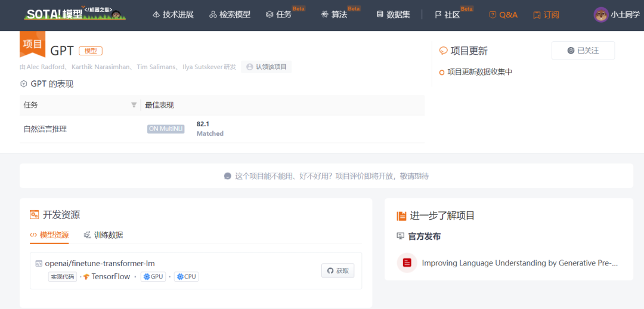Click the SOTA!模型 site logo
This screenshot has width=644, height=309.
[76, 14]
